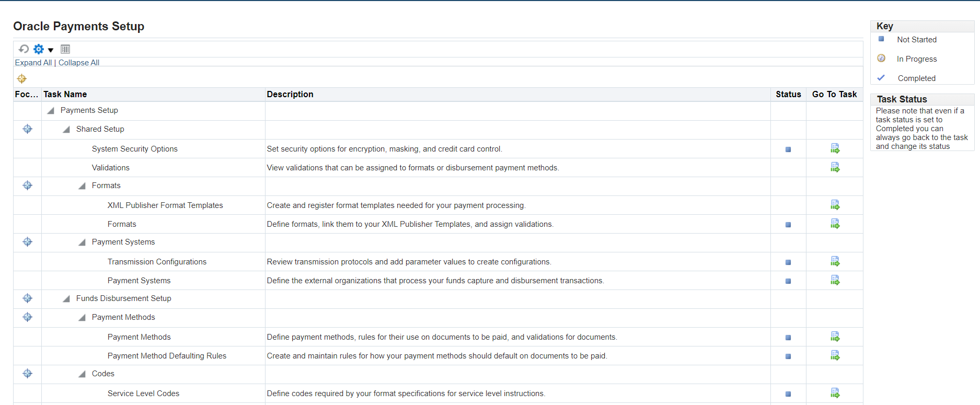
Task: Collapse the Shared Setup node
Action: coord(66,130)
